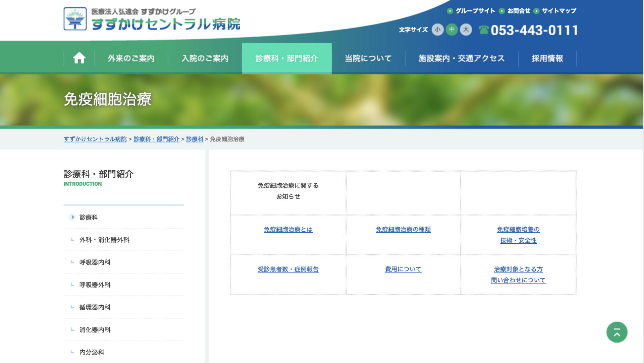Open the 採用情報 menu
Viewport: 644px width, 363px height.
[547, 58]
